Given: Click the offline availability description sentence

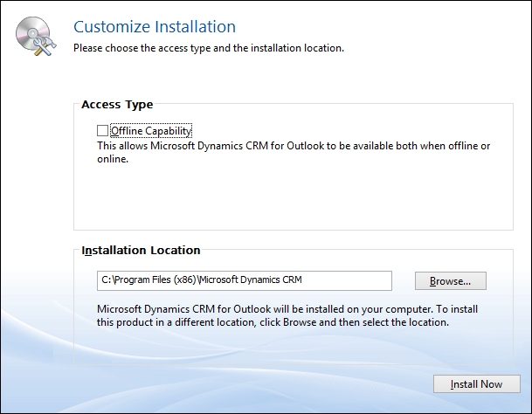Looking at the screenshot, I should click(x=294, y=152).
